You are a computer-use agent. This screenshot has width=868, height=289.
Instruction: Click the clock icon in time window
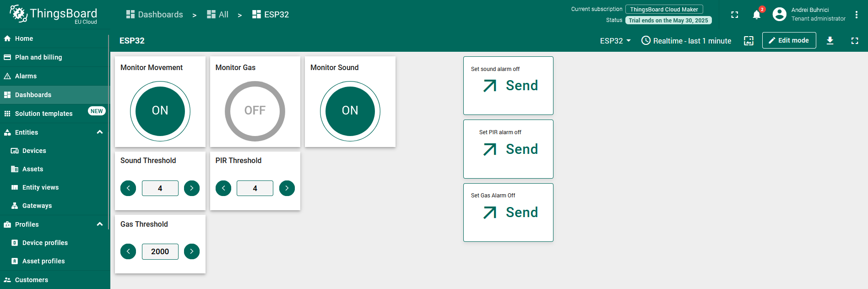646,40
